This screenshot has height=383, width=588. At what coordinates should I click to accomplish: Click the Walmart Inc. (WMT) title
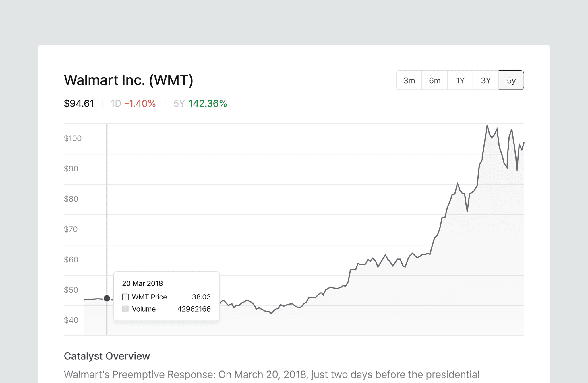coord(129,80)
